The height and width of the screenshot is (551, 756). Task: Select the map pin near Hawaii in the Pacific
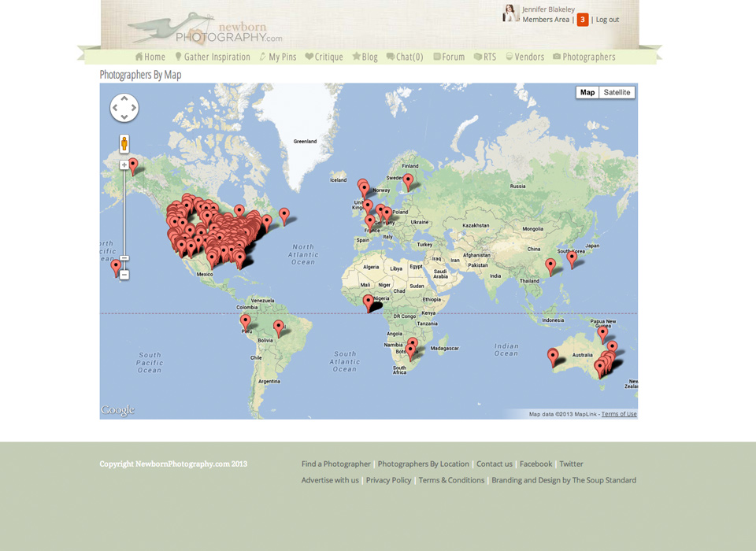pyautogui.click(x=116, y=268)
